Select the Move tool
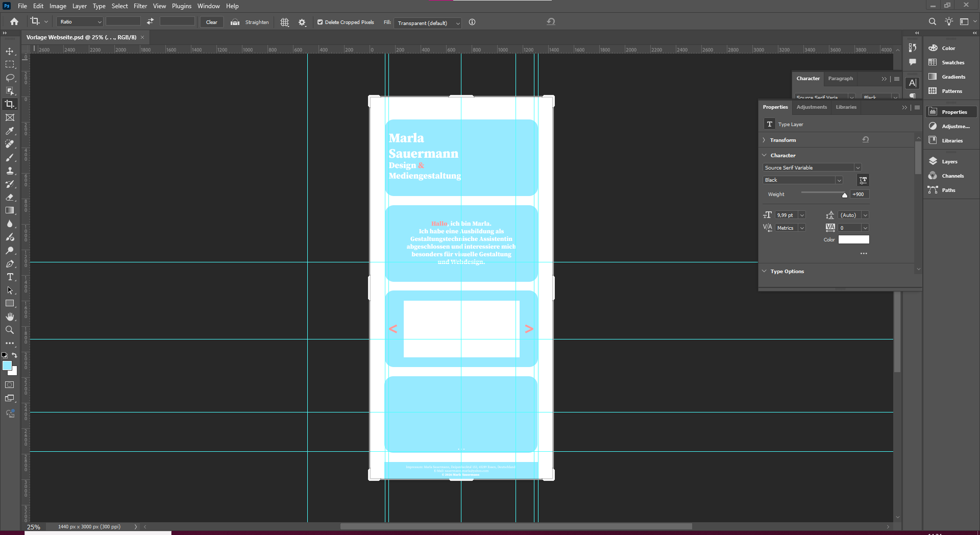This screenshot has width=980, height=535. pos(10,51)
